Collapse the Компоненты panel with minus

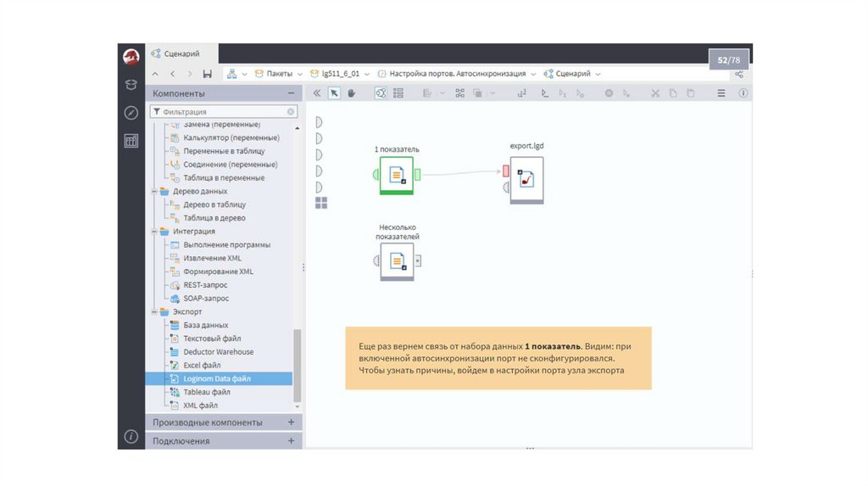click(292, 93)
